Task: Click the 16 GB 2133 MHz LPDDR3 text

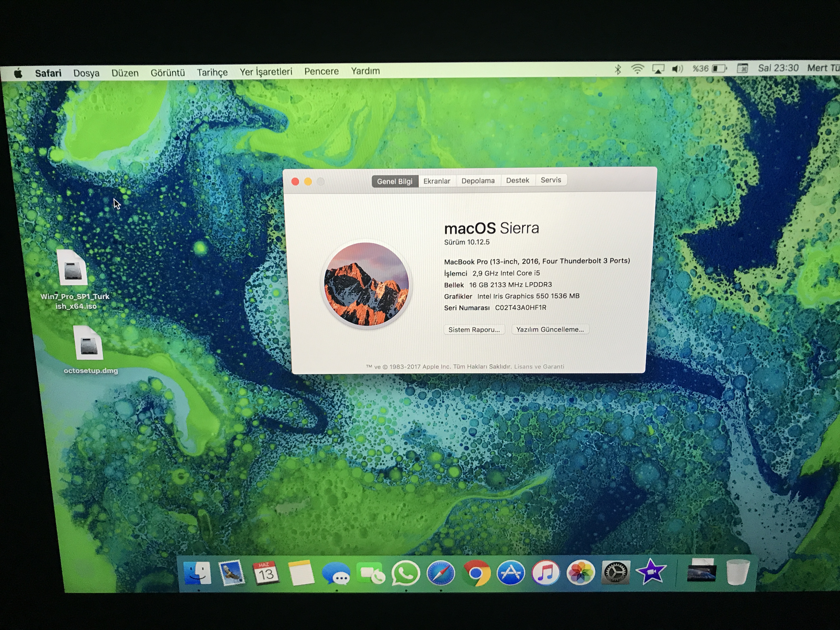Action: pos(510,284)
